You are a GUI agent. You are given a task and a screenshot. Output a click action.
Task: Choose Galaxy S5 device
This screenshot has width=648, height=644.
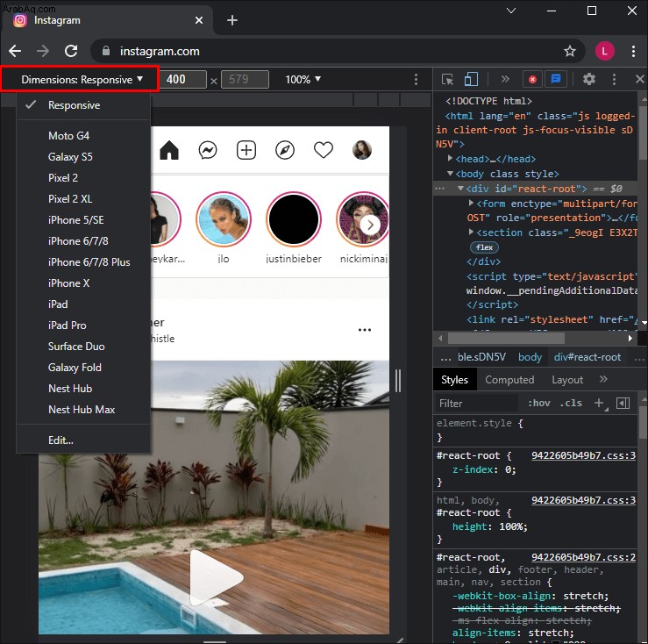(82, 157)
